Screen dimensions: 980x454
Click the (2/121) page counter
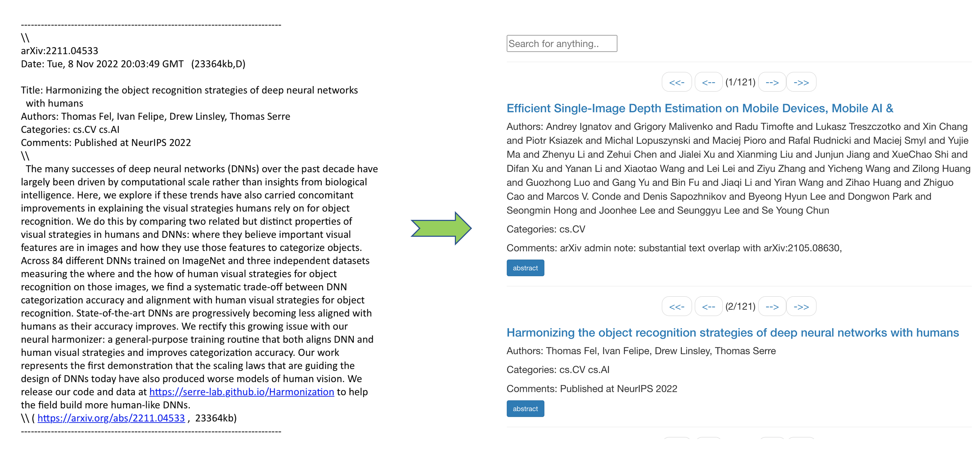[x=740, y=306]
